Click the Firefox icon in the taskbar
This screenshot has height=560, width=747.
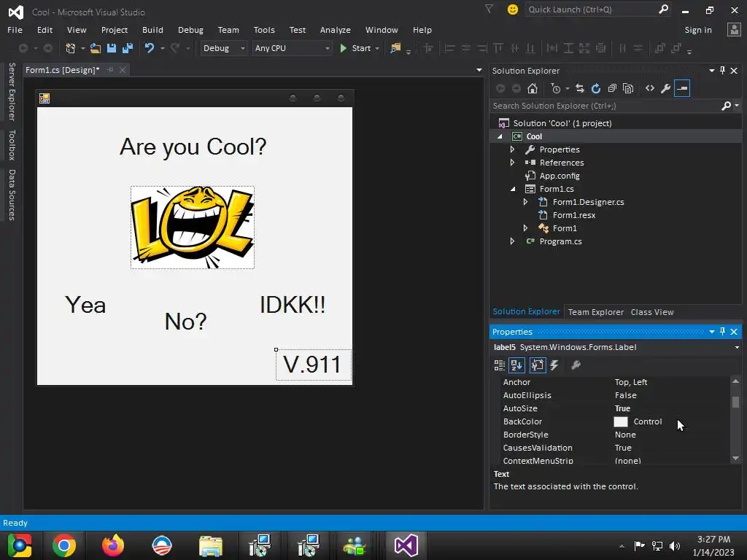[x=113, y=545]
